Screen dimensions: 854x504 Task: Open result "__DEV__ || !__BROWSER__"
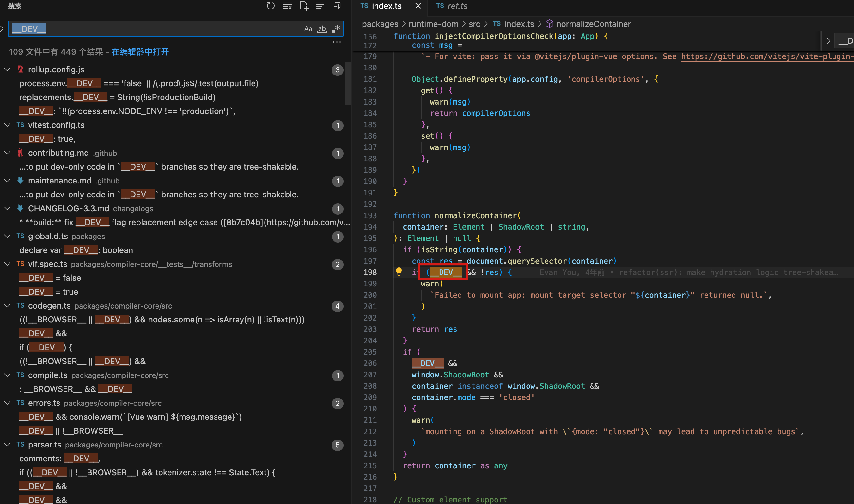71,431
